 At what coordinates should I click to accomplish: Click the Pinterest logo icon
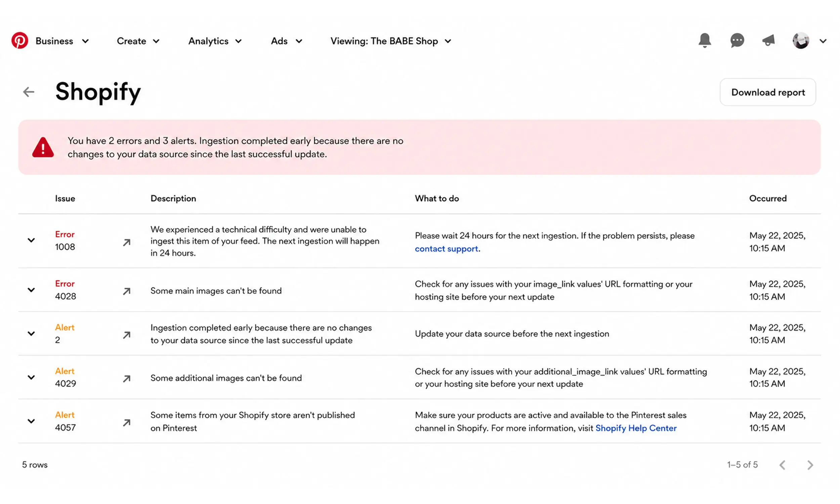pos(20,41)
